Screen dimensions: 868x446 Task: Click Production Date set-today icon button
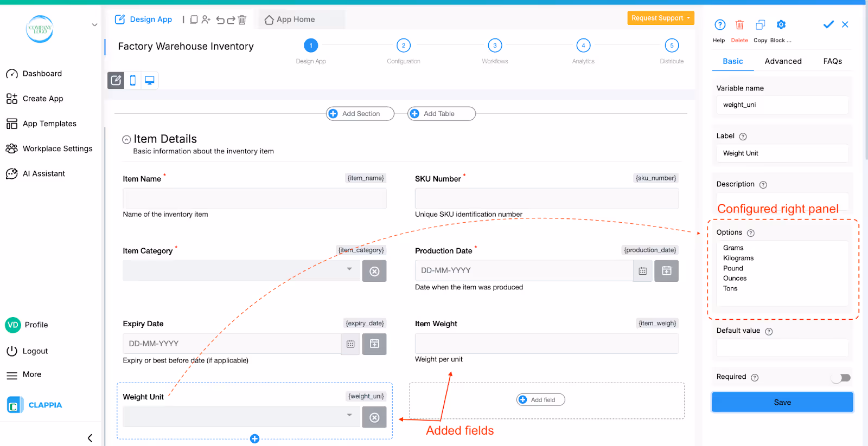pyautogui.click(x=667, y=271)
